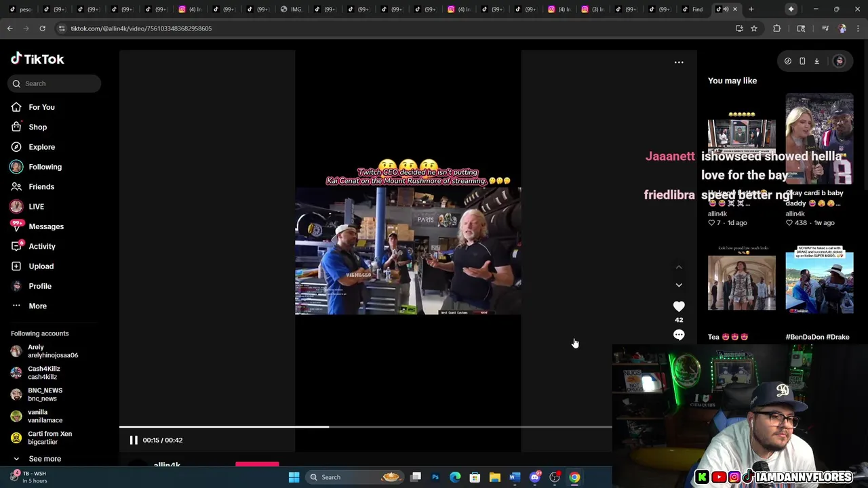Image resolution: width=868 pixels, height=488 pixels.
Task: Bookmark the page with star icon
Action: click(x=754, y=28)
